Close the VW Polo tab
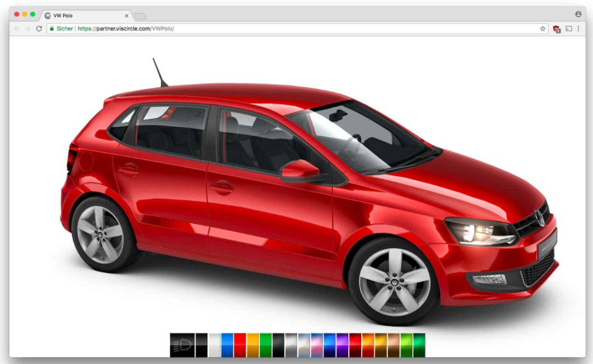 [127, 16]
